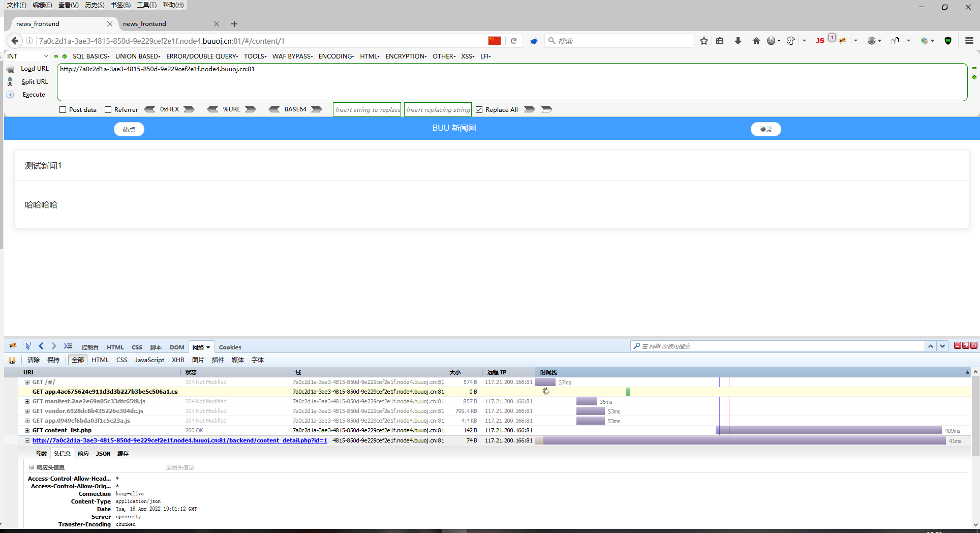Image resolution: width=980 pixels, height=533 pixels.
Task: Expand the content_list.php request row
Action: coord(27,430)
